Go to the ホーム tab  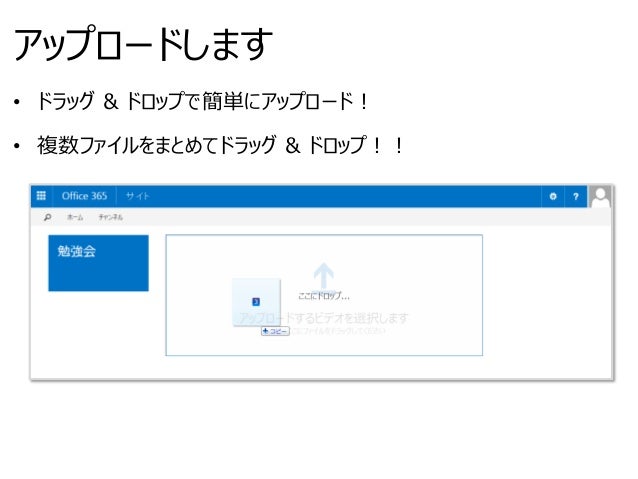pos(75,217)
